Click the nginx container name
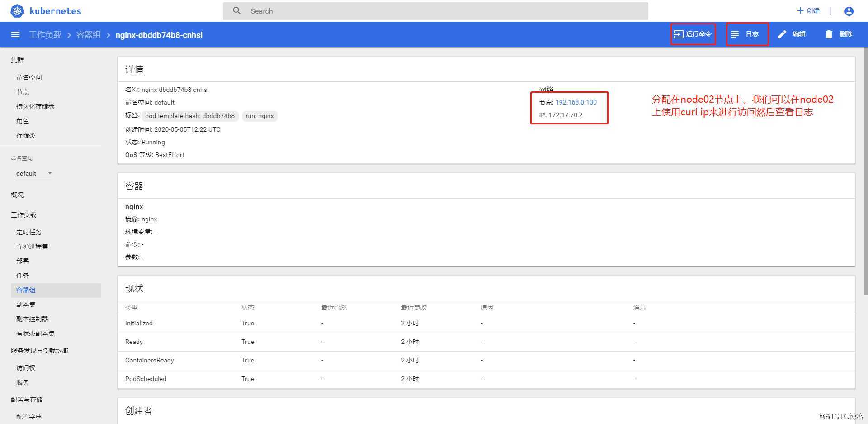Viewport: 868px width, 424px height. pos(134,207)
